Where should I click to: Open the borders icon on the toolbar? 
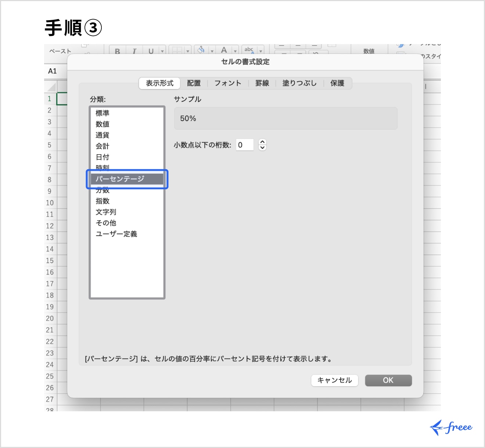point(177,51)
